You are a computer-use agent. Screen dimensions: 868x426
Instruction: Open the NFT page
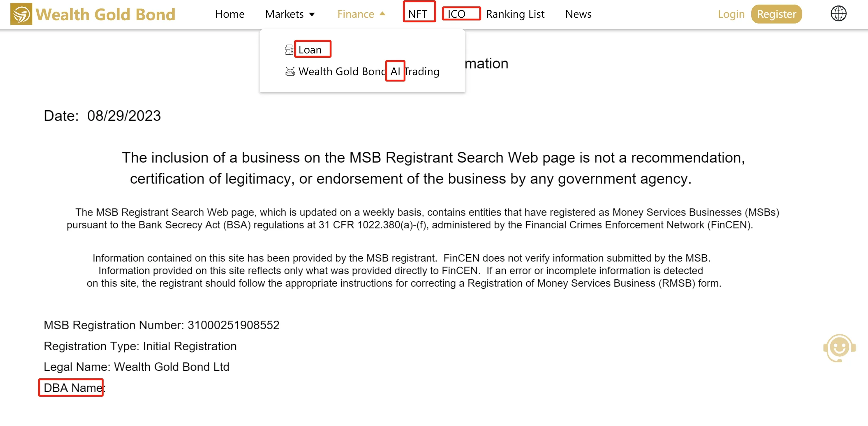[417, 14]
